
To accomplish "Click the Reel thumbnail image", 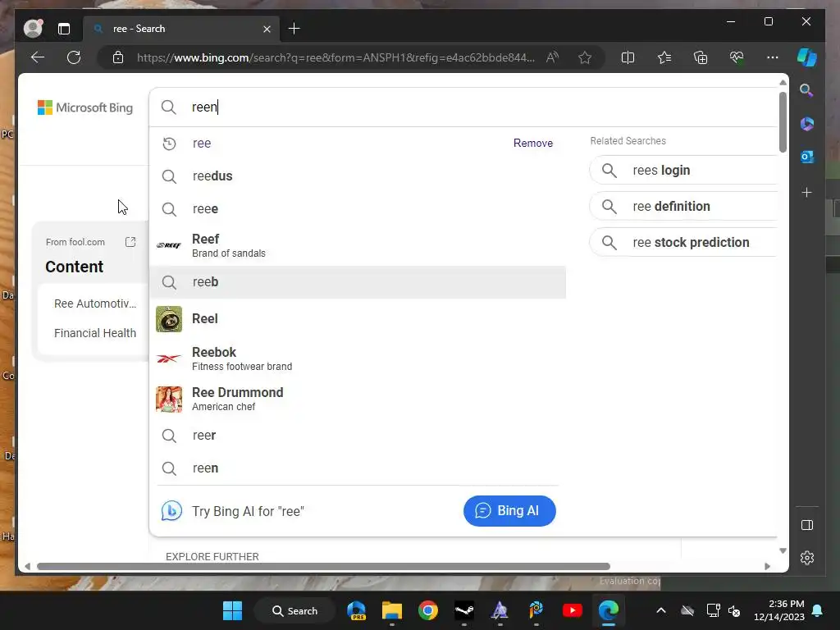I will [x=169, y=319].
